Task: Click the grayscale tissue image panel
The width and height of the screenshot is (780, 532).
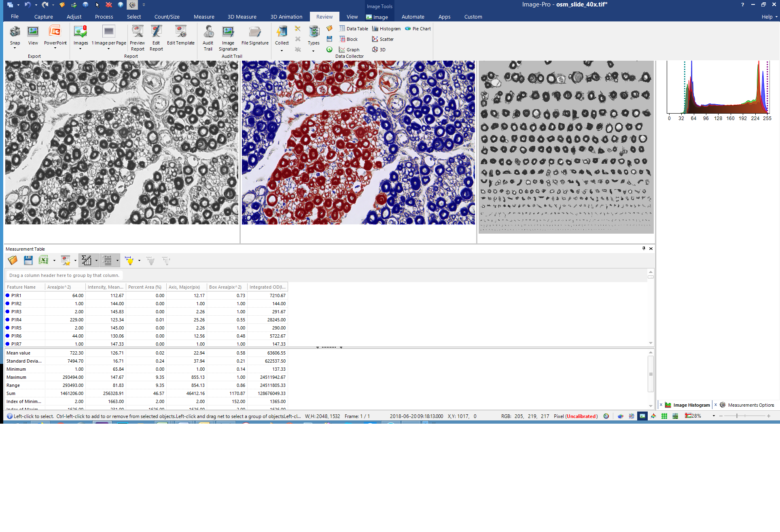Action: [122, 142]
